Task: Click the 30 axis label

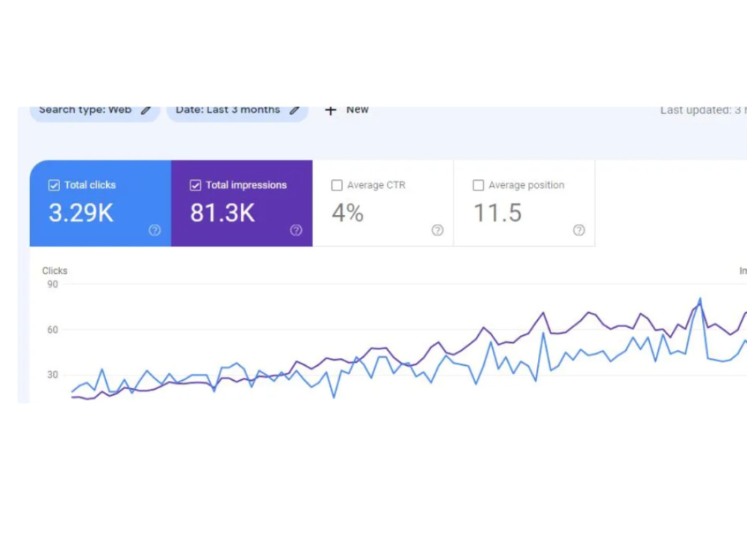Action: pyautogui.click(x=52, y=375)
